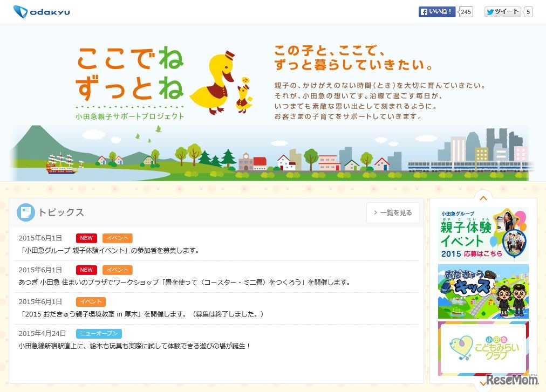Click the pirate ship illustration on lake
Viewport: 546px width, 392px height.
click(63, 163)
